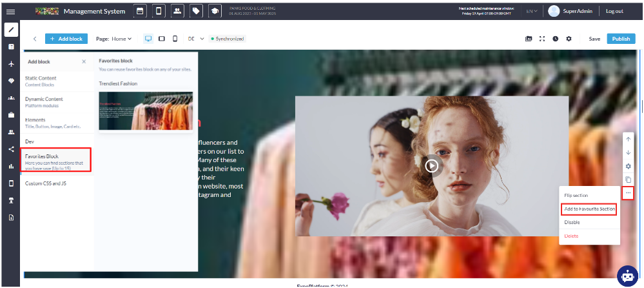Select the Trendiest Fashion favorite thumbnail

click(x=146, y=110)
